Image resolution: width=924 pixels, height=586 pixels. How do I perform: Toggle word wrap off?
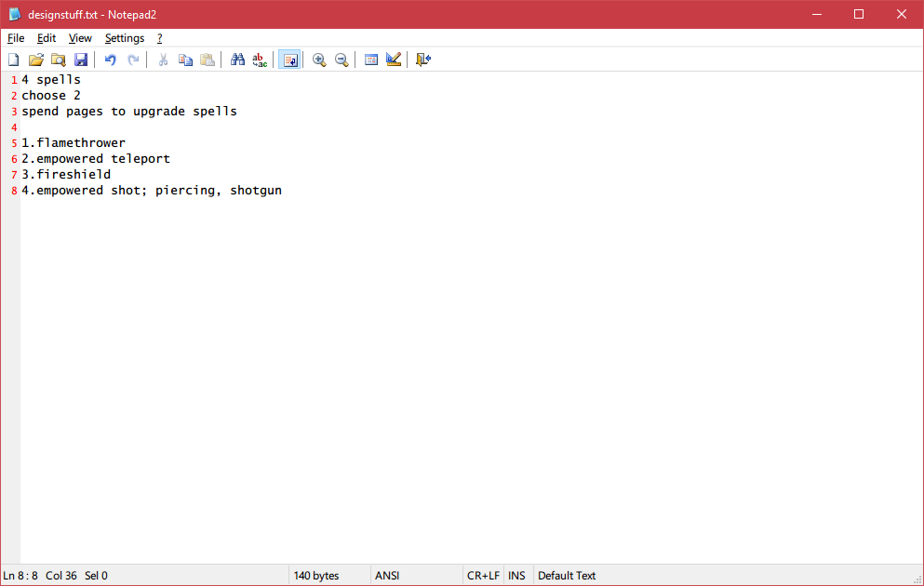(288, 59)
